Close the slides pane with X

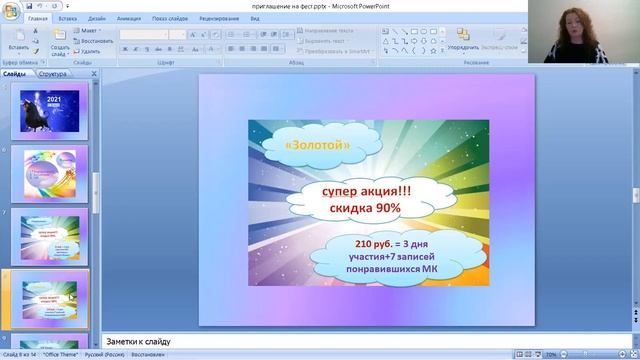point(94,73)
